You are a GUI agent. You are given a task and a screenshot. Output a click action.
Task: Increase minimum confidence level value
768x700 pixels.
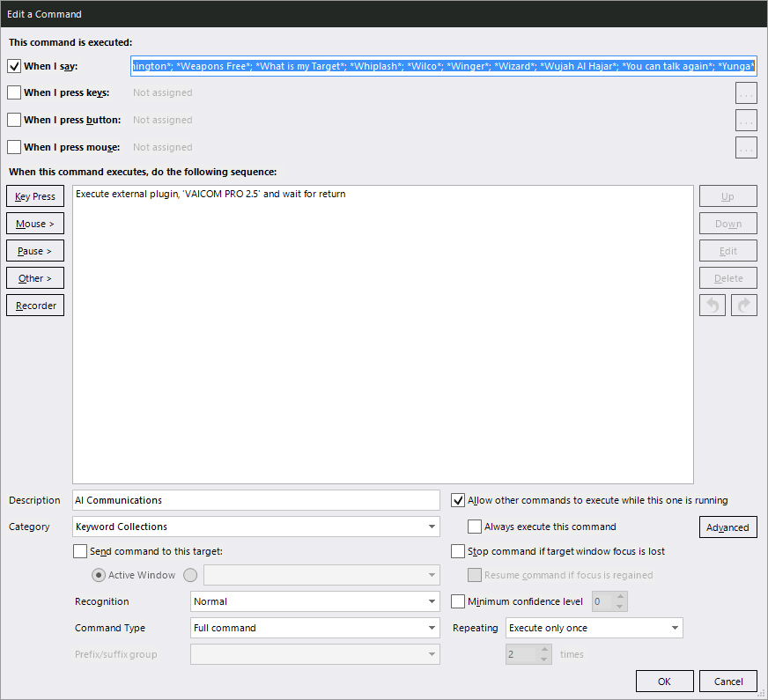620,597
